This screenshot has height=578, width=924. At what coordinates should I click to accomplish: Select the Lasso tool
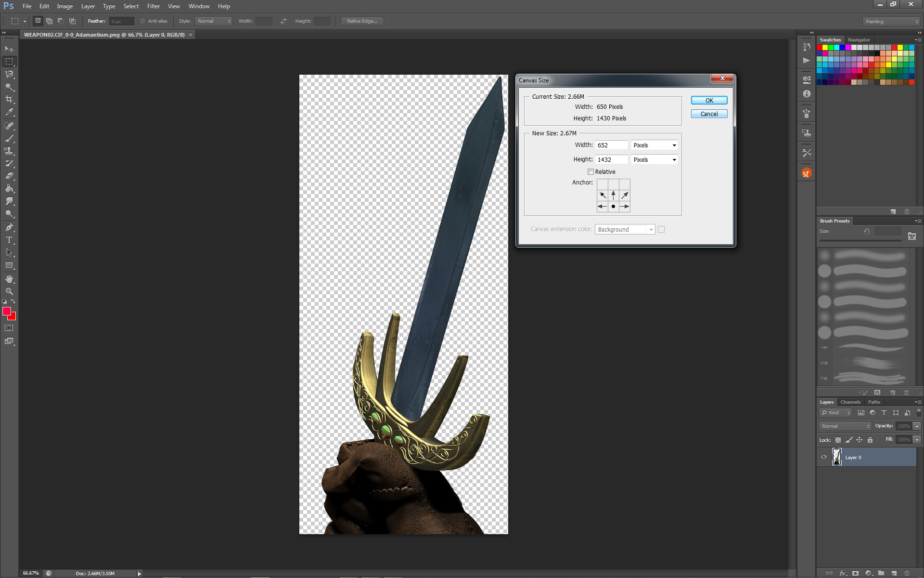click(x=9, y=74)
